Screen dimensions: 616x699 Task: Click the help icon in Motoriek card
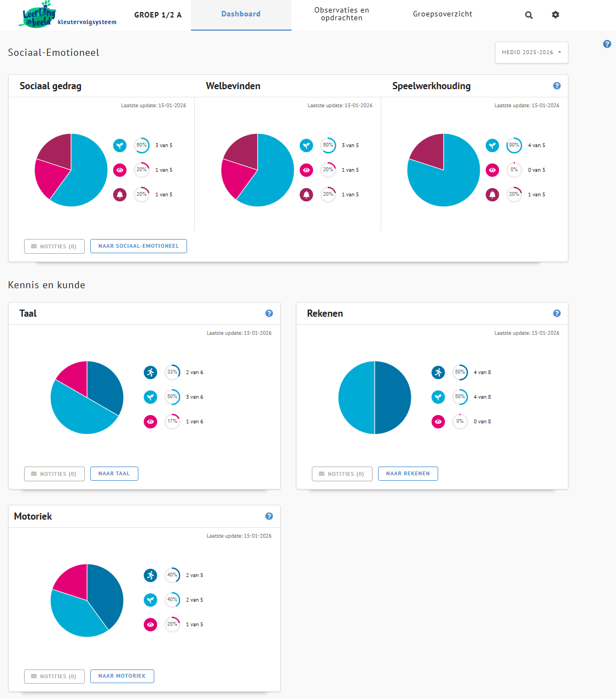(269, 516)
